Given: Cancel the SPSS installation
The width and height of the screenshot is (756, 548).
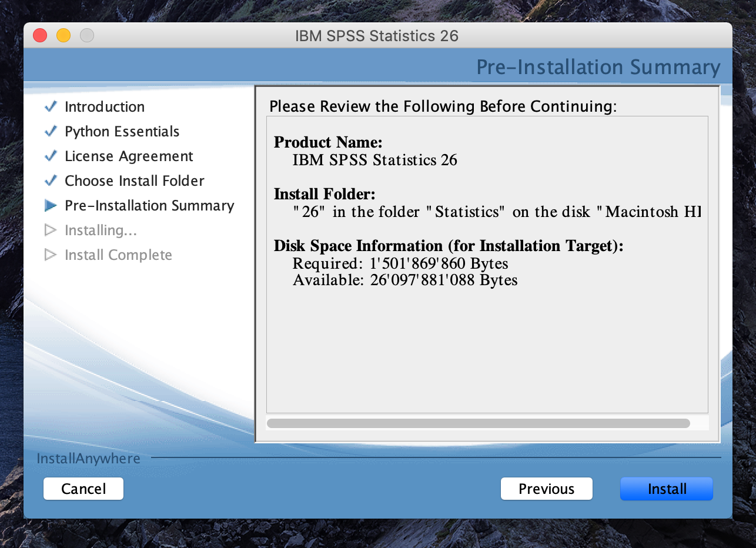Looking at the screenshot, I should point(83,489).
